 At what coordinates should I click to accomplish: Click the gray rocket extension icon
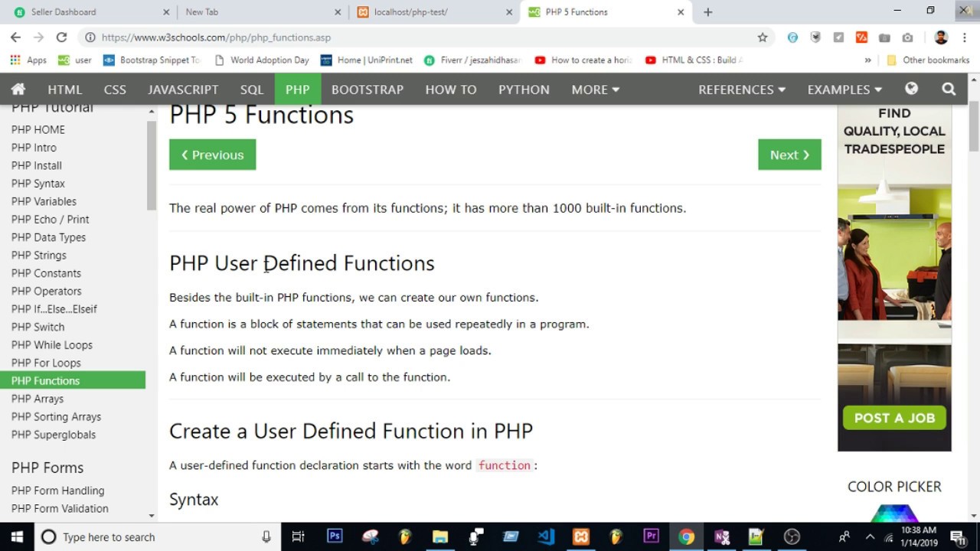[x=839, y=37]
